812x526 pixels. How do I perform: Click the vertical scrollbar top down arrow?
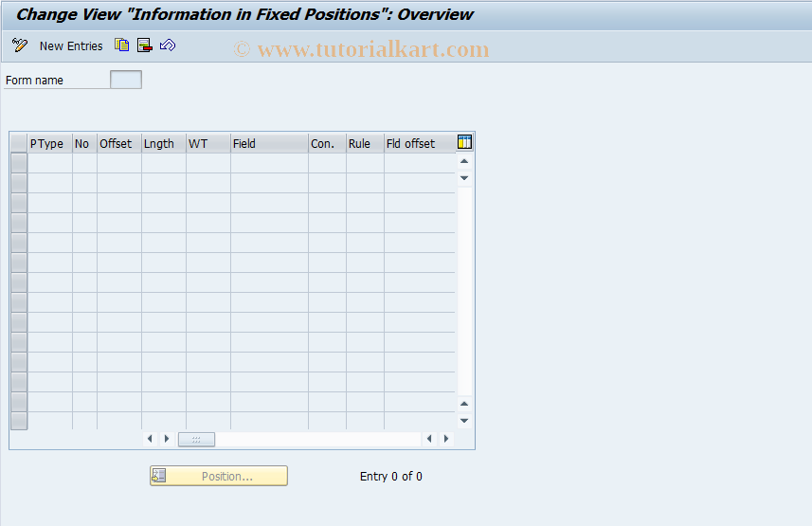(464, 178)
